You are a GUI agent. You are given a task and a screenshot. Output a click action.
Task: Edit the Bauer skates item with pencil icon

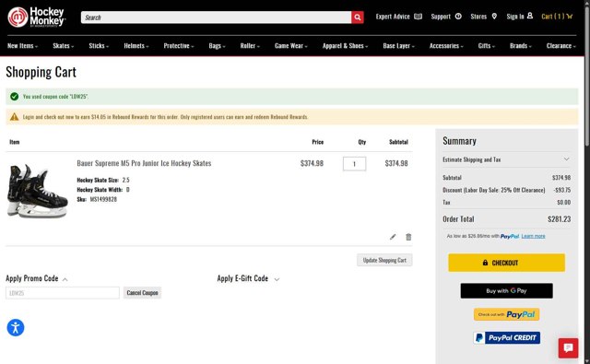click(x=393, y=237)
